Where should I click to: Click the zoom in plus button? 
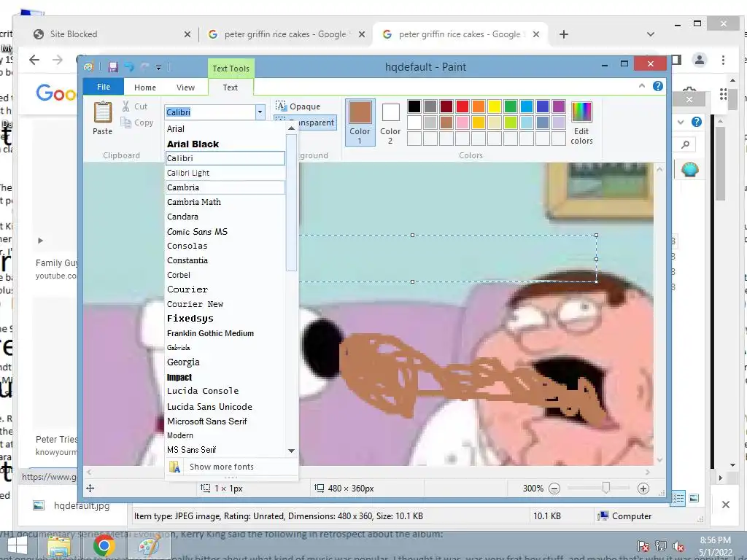643,488
